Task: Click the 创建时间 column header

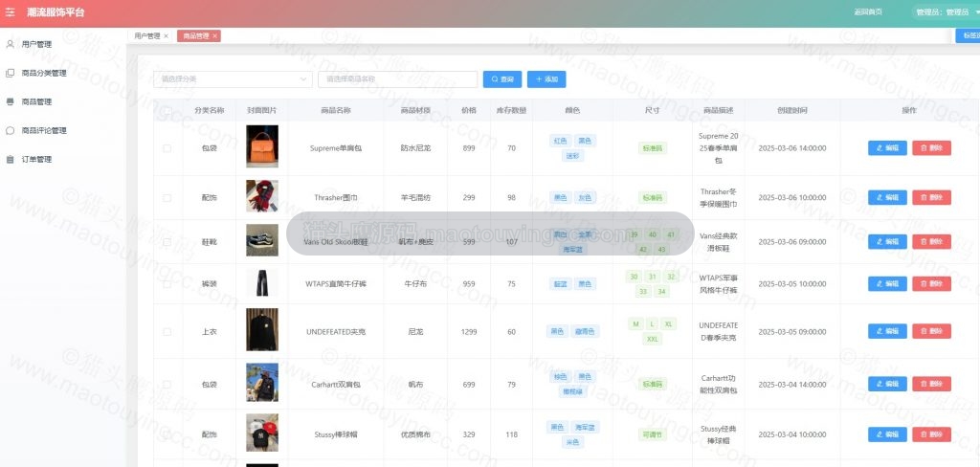Action: click(791, 110)
